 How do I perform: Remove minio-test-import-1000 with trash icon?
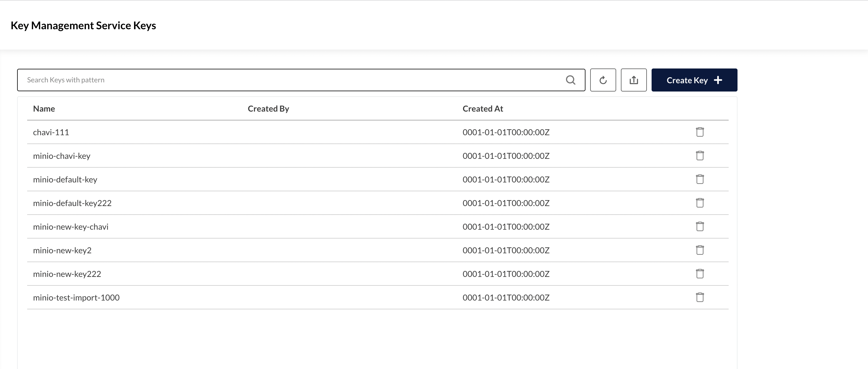click(x=699, y=297)
